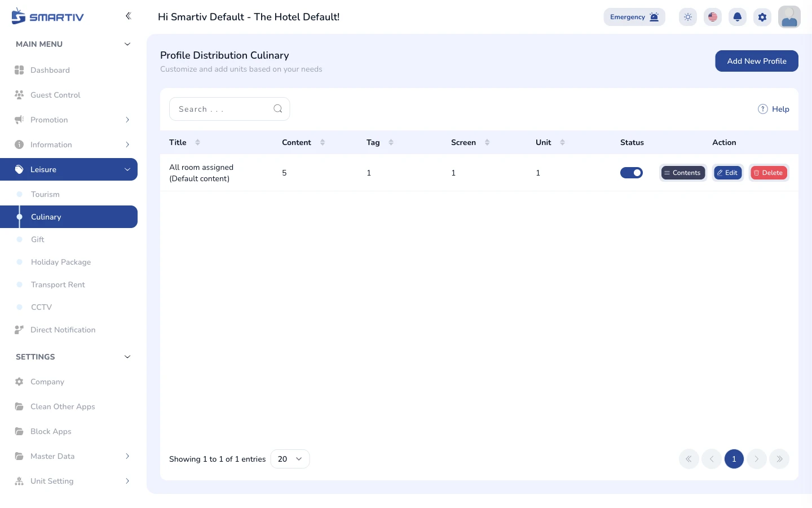The width and height of the screenshot is (812, 508).
Task: Collapse the MAIN MENU section chevron
Action: [127, 44]
